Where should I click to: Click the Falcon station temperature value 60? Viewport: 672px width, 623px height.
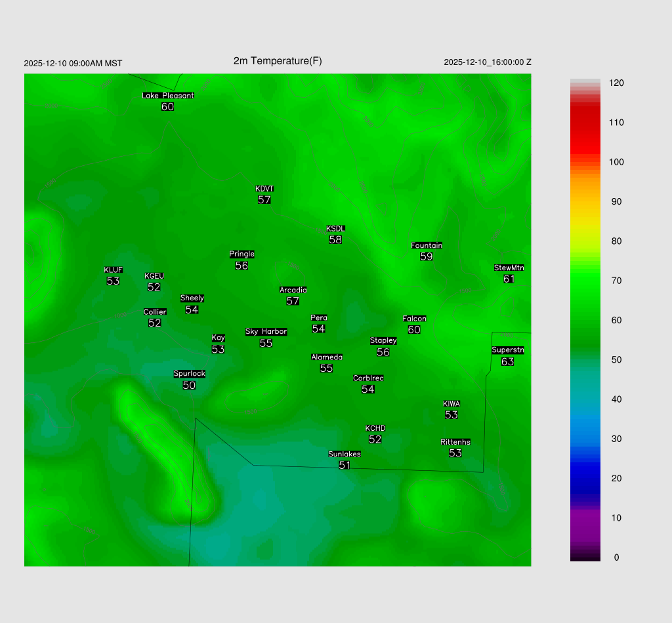[x=414, y=330]
